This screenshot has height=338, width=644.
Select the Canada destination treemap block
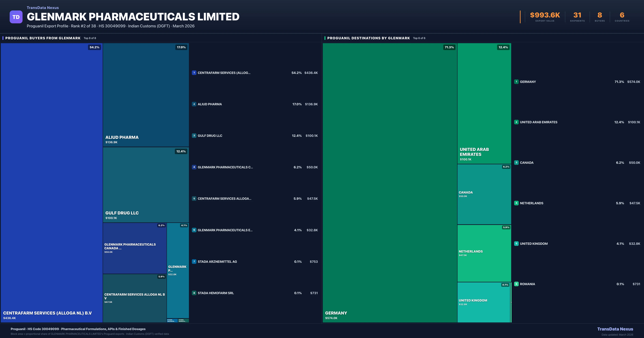484,194
